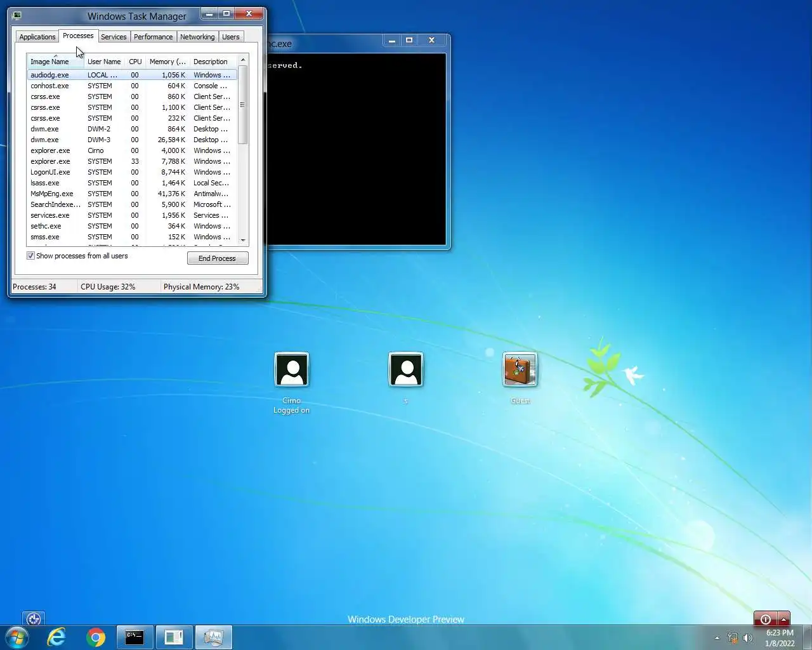Sort by User Name column header

104,62
